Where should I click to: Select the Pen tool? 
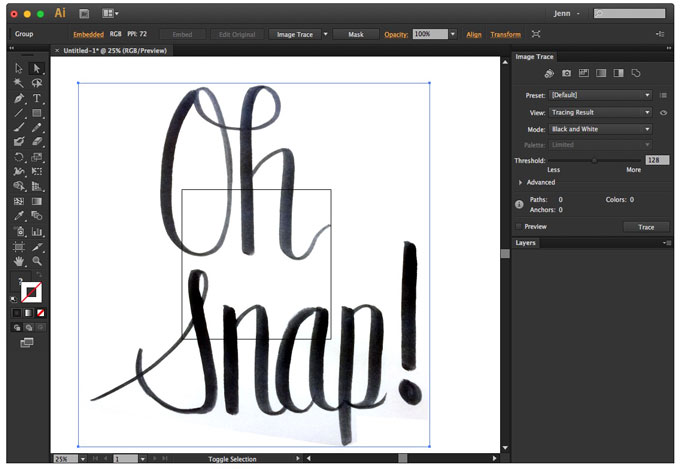click(x=19, y=98)
